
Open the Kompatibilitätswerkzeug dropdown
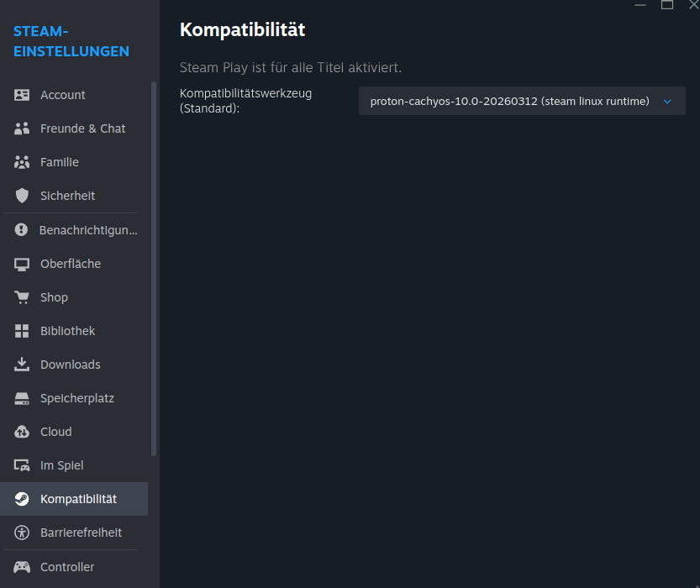(x=522, y=101)
